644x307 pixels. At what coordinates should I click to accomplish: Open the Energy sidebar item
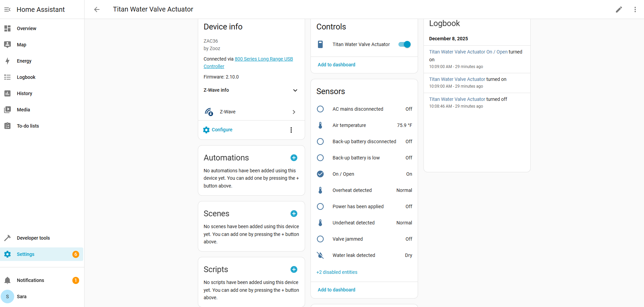click(x=24, y=61)
